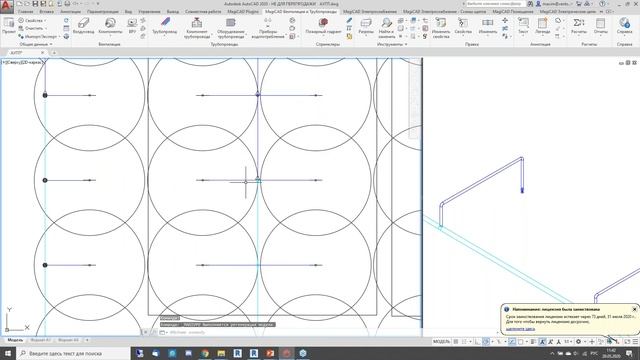Screen dimensions: 640x360
Task: Open the Разрезы (Sections) tool
Action: [366, 25]
